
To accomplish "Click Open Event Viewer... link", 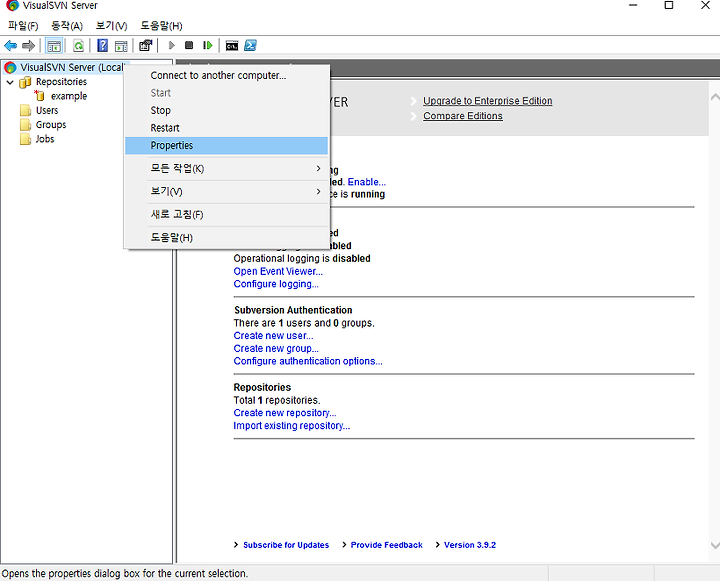I will pyautogui.click(x=278, y=271).
